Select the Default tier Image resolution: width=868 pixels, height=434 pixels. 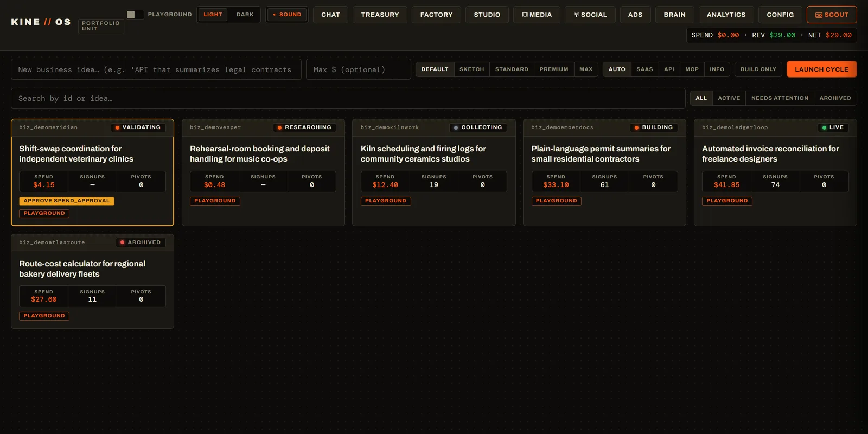tap(435, 69)
